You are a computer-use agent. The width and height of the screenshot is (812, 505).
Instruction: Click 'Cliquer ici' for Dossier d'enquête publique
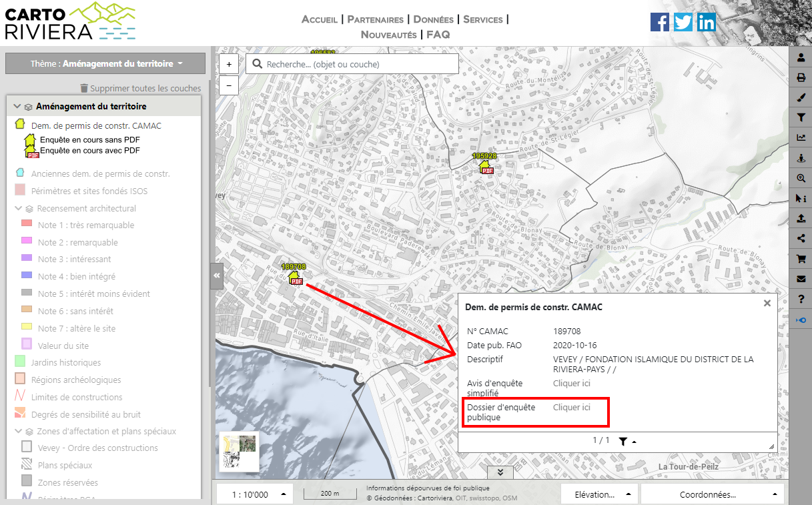click(571, 408)
